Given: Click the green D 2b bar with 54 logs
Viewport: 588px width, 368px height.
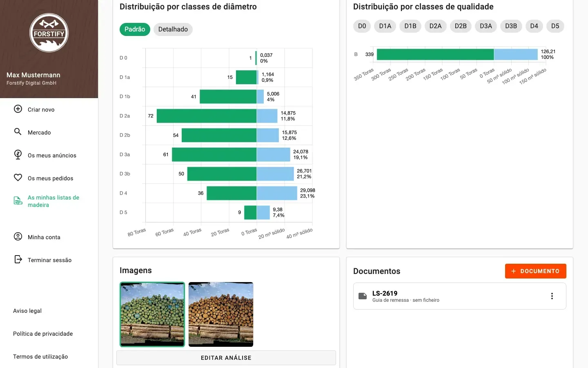Looking at the screenshot, I should coord(219,135).
